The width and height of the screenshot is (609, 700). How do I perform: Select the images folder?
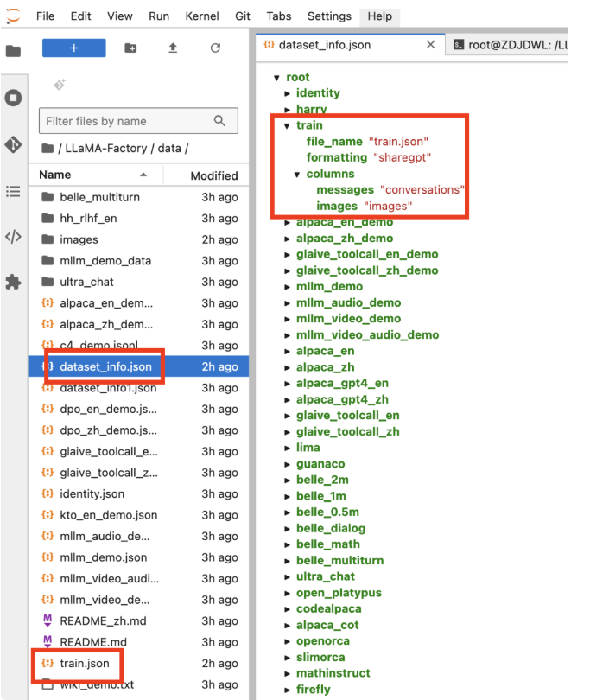point(139,239)
